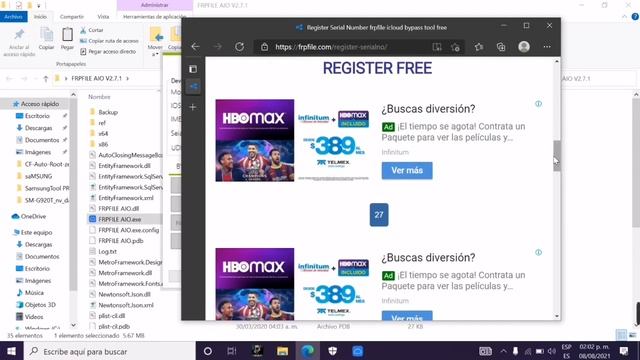Select the FRPFILE AIO.exe file
Screen dimensions: 640x360
click(120, 219)
